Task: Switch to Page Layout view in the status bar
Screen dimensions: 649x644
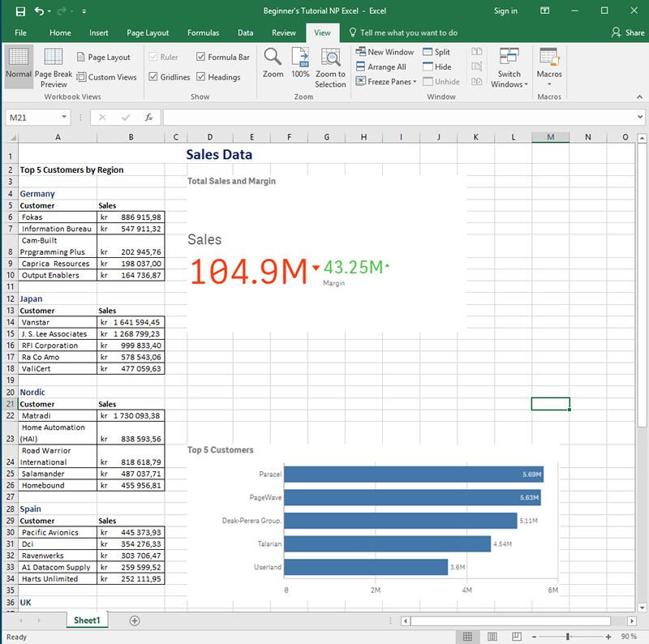Action: click(492, 636)
